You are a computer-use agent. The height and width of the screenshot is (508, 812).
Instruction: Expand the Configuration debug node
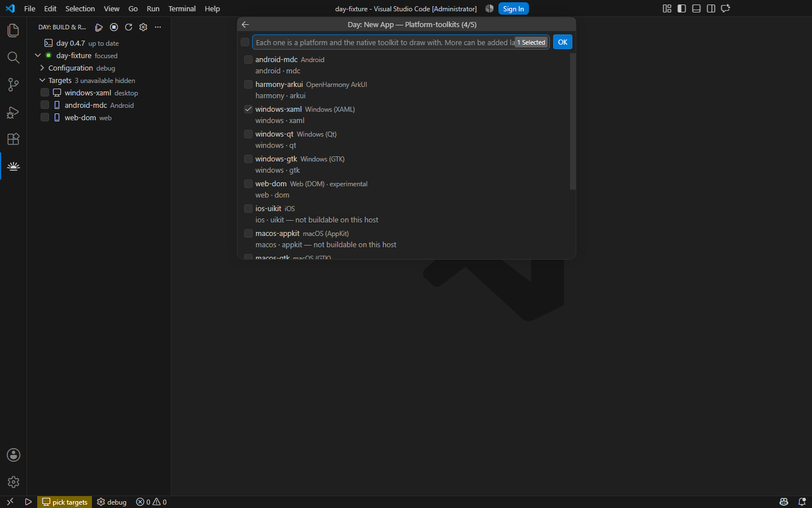42,68
